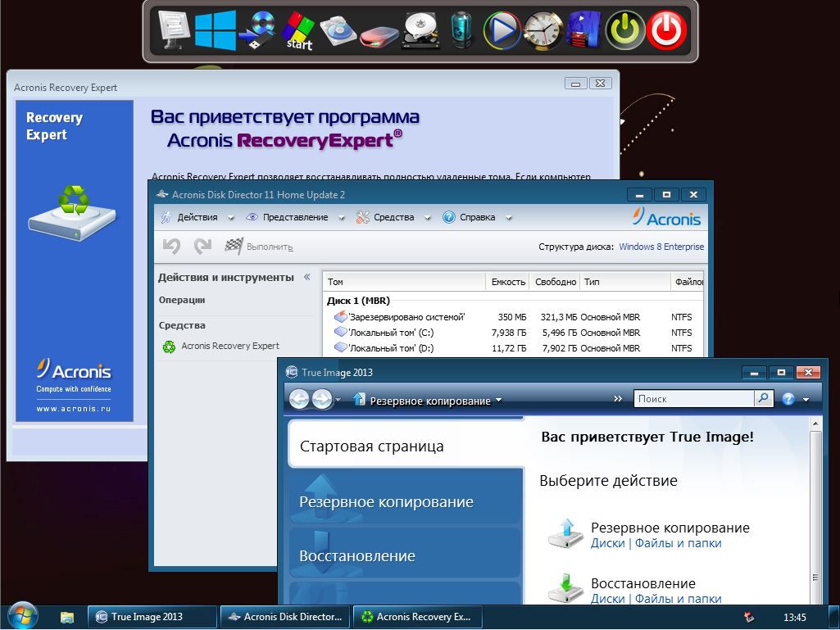Image resolution: width=840 pixels, height=630 pixels.
Task: Open the history dropdown beside navigation arrows
Action: (338, 399)
